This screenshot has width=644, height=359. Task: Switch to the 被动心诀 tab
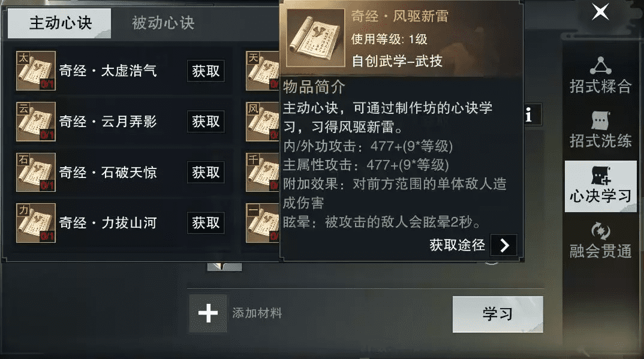point(163,23)
